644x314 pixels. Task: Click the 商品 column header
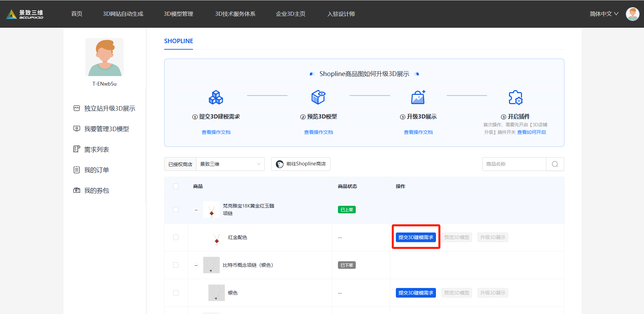tap(198, 186)
